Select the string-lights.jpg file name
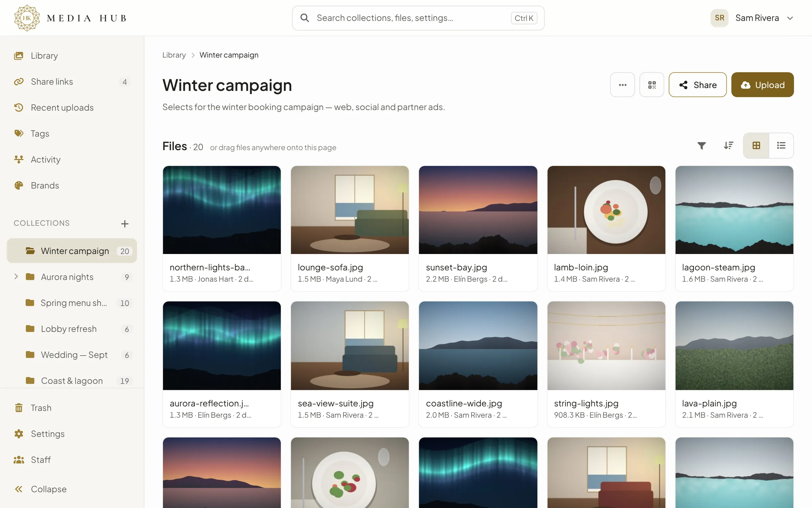 pyautogui.click(x=586, y=403)
